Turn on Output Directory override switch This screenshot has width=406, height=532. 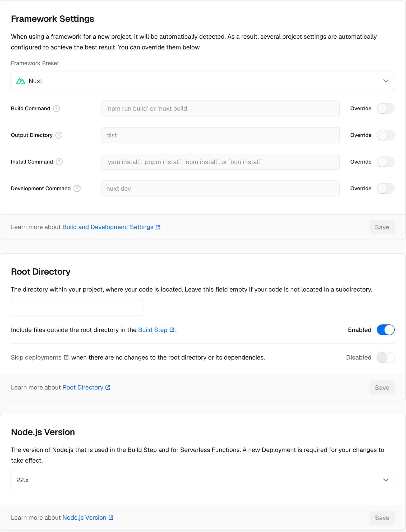pyautogui.click(x=385, y=135)
